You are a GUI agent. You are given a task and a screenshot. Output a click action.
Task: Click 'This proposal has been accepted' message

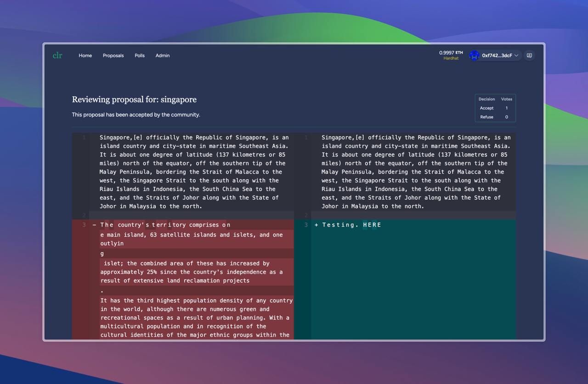click(x=136, y=115)
